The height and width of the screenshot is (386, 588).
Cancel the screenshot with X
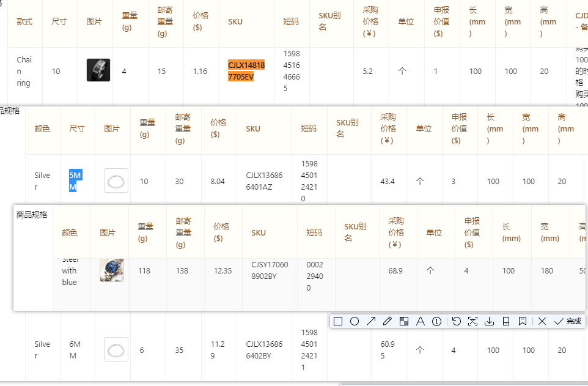pos(542,321)
